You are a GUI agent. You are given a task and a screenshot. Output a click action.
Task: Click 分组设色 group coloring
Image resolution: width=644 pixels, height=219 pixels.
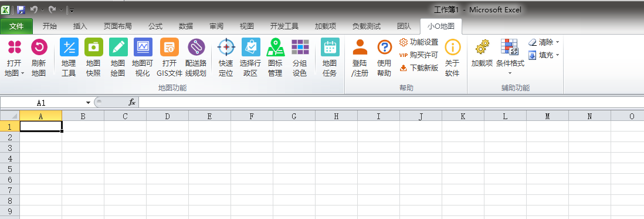click(300, 58)
